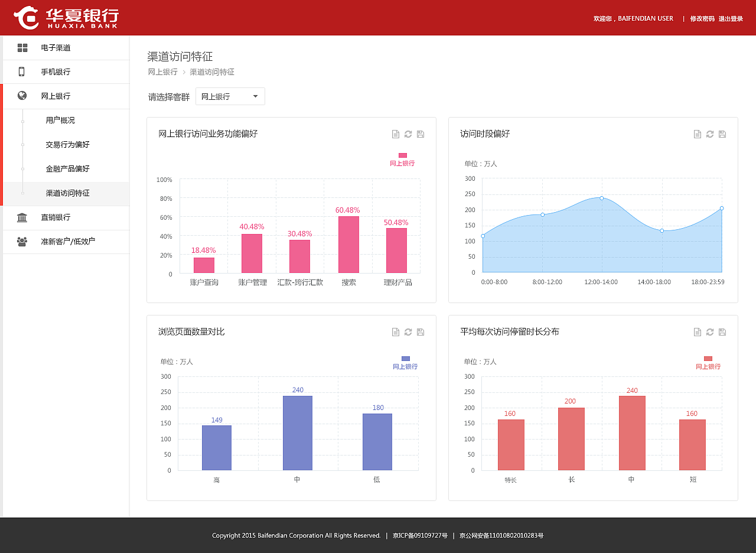756x553 pixels.
Task: Click the 长 bar labeled 200
Action: coord(571,439)
